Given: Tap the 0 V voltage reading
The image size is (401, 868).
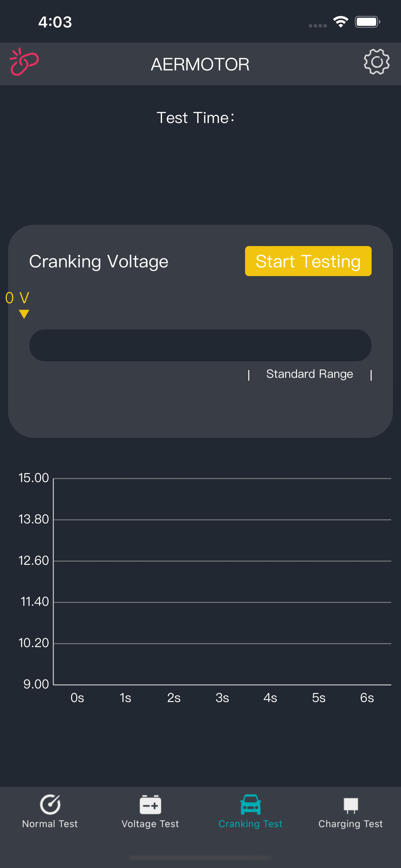Looking at the screenshot, I should tap(17, 298).
